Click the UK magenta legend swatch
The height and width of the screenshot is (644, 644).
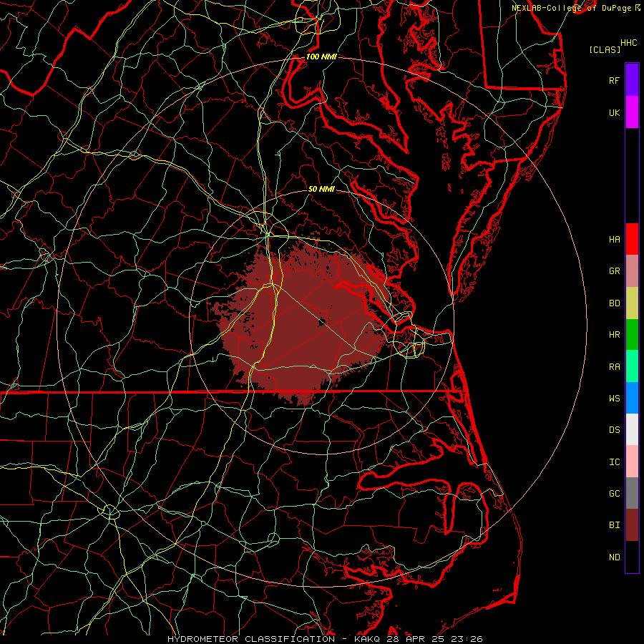(632, 112)
